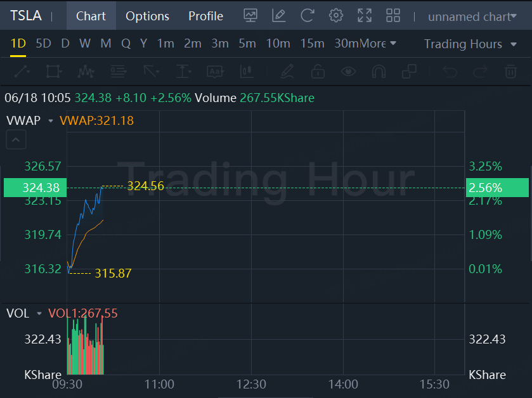Click the refresh chart icon

308,16
